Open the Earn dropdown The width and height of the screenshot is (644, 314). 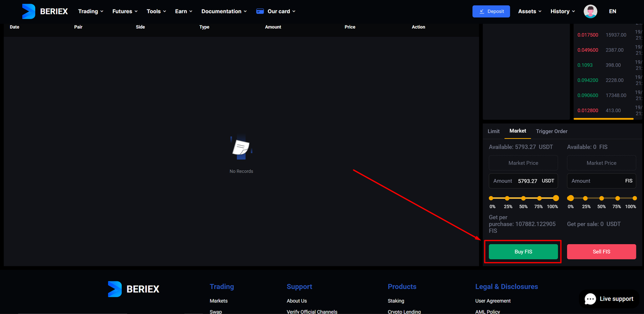pyautogui.click(x=184, y=11)
